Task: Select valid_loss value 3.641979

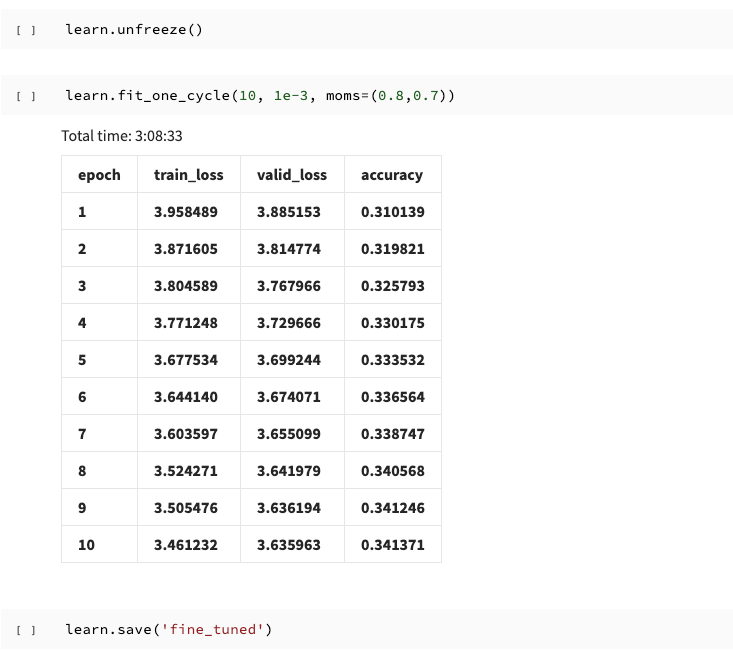Action: coord(288,471)
